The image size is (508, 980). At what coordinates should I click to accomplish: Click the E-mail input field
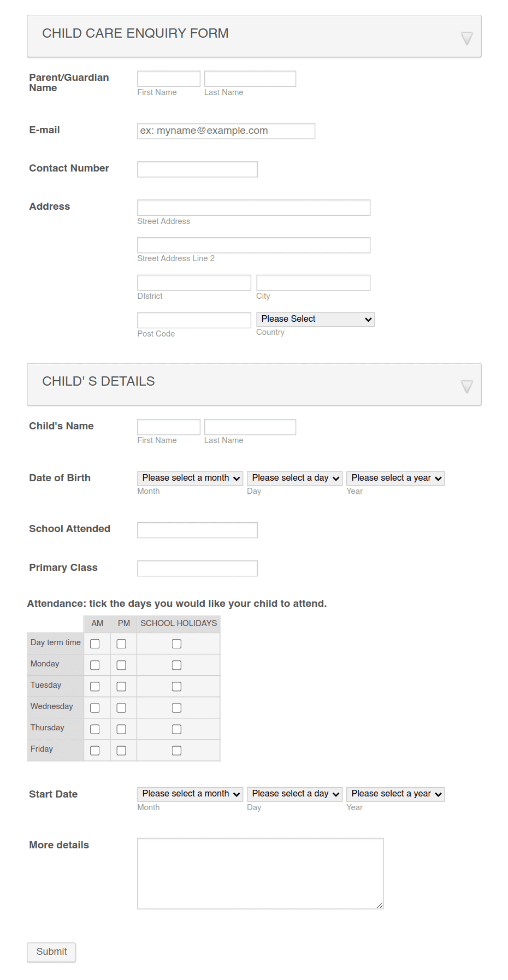point(226,131)
